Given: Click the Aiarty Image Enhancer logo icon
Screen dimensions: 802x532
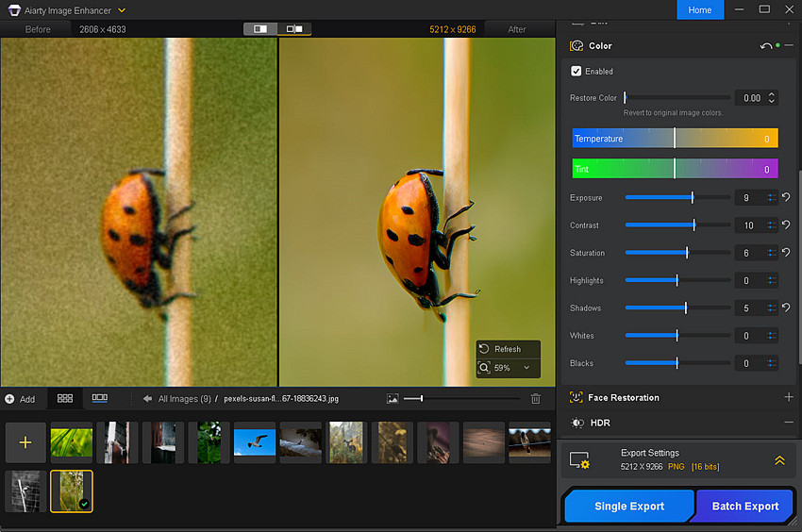Looking at the screenshot, I should pyautogui.click(x=14, y=10).
